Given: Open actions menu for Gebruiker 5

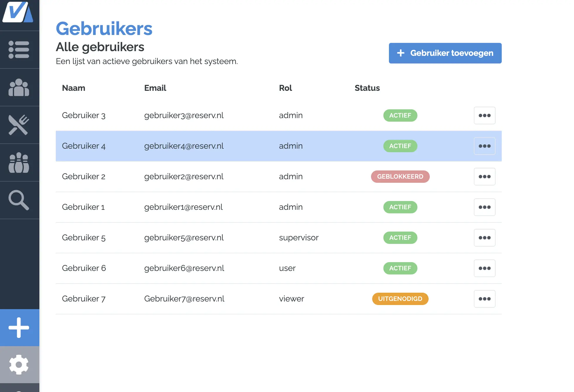Looking at the screenshot, I should point(484,238).
